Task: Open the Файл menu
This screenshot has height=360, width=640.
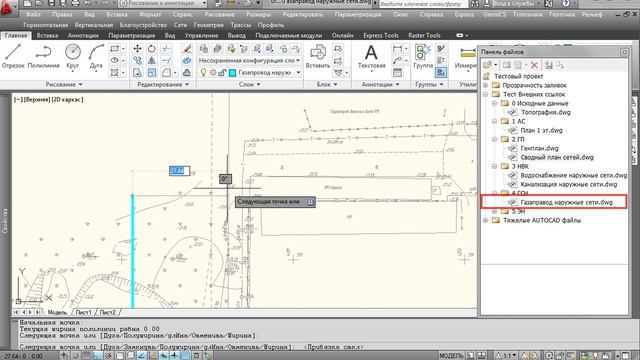Action: click(33, 14)
